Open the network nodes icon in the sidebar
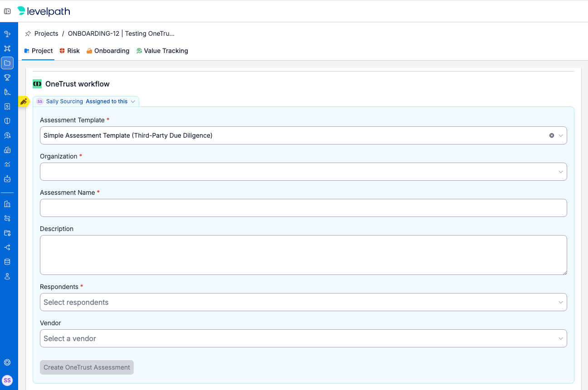The image size is (588, 390). coord(7,48)
